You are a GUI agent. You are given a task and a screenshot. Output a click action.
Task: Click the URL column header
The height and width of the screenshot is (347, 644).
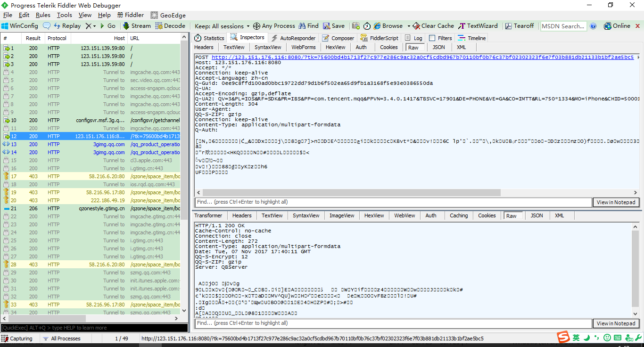[154, 38]
